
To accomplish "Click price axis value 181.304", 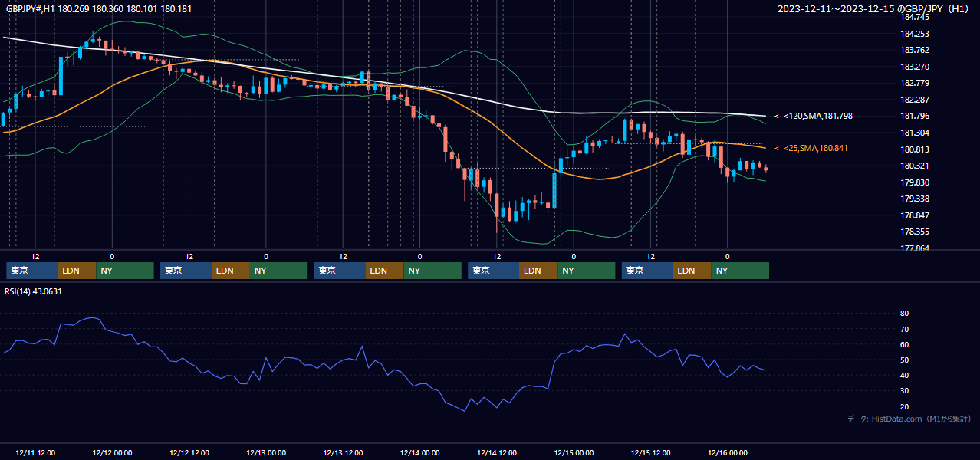I will click(915, 133).
